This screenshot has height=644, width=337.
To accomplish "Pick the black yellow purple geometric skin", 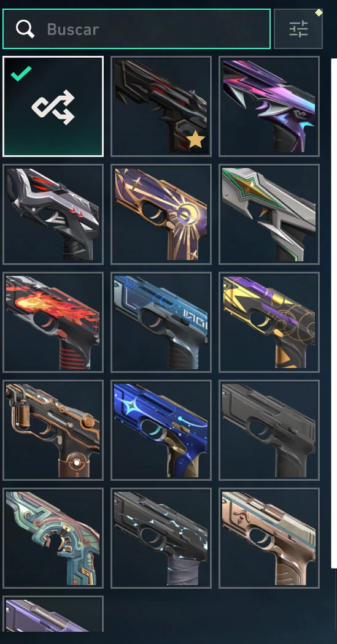I will pyautogui.click(x=269, y=322).
